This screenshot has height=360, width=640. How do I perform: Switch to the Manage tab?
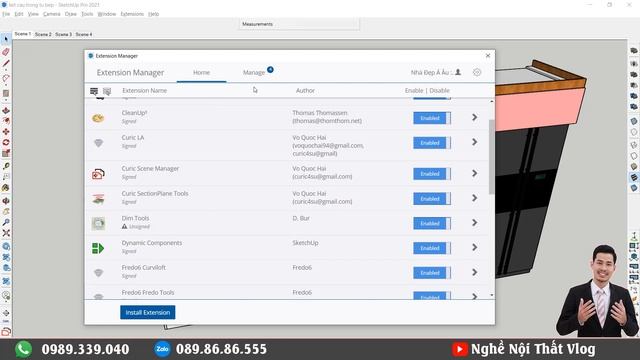point(254,73)
